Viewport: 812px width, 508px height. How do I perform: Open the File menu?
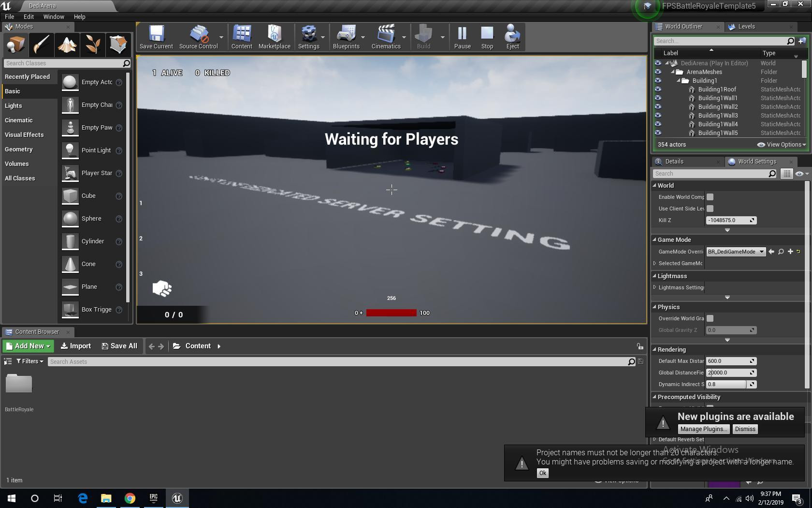[9, 16]
